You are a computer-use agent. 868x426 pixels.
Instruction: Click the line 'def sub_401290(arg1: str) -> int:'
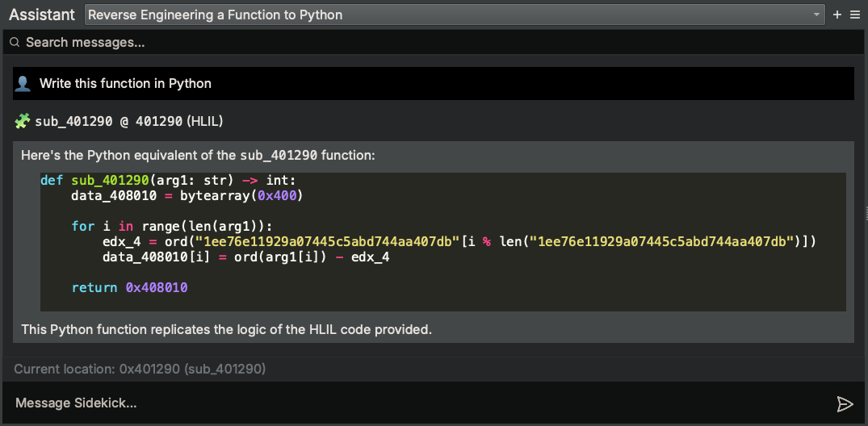pyautogui.click(x=168, y=181)
